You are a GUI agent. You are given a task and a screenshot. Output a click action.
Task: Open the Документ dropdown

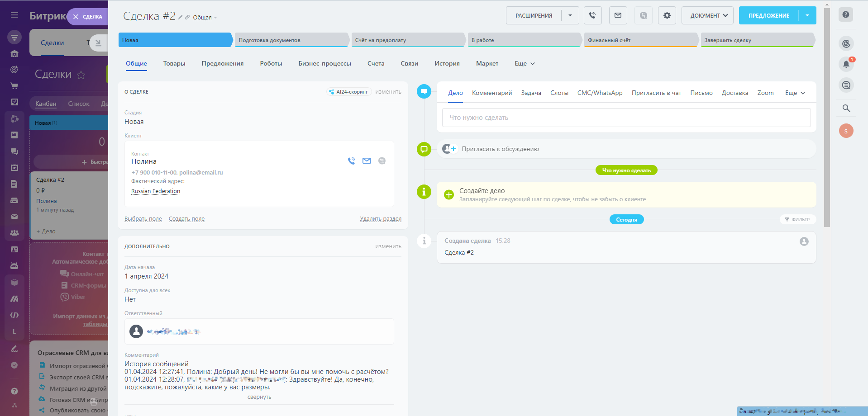click(707, 15)
